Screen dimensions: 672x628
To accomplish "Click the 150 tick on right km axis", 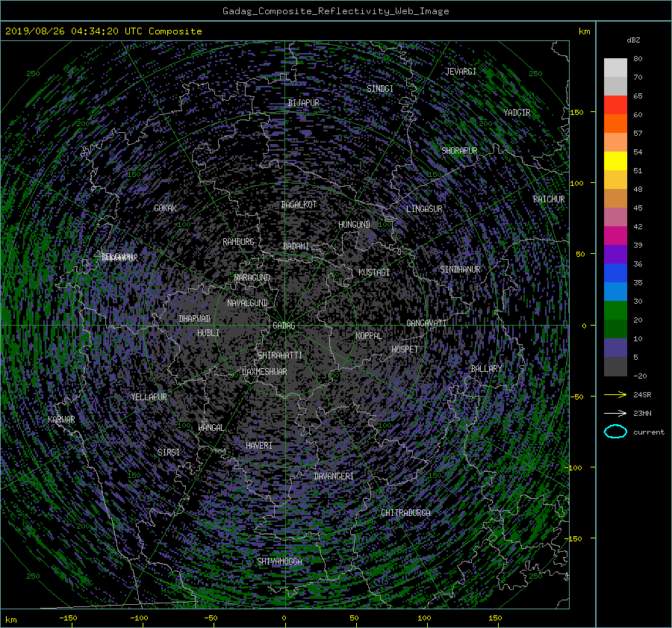I will [577, 112].
